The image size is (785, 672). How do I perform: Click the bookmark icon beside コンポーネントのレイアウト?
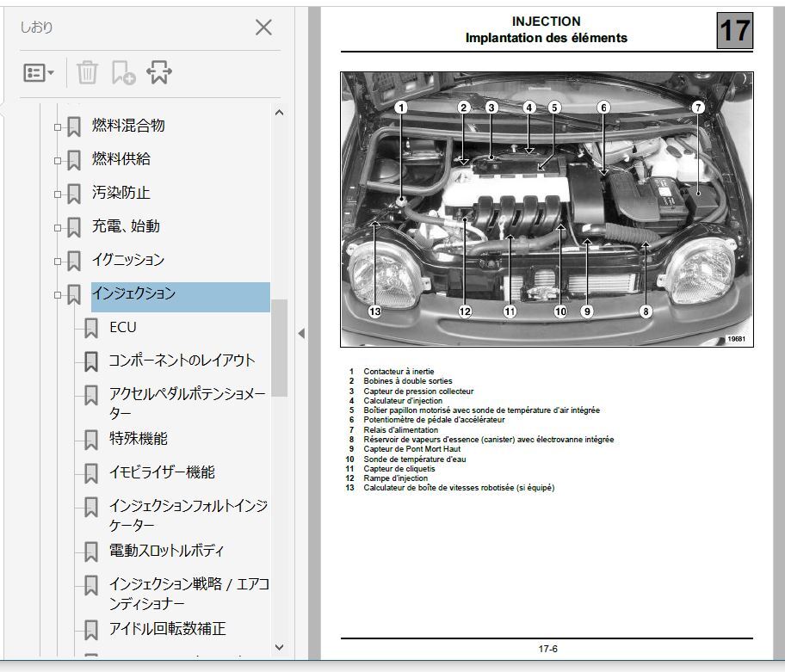click(91, 362)
